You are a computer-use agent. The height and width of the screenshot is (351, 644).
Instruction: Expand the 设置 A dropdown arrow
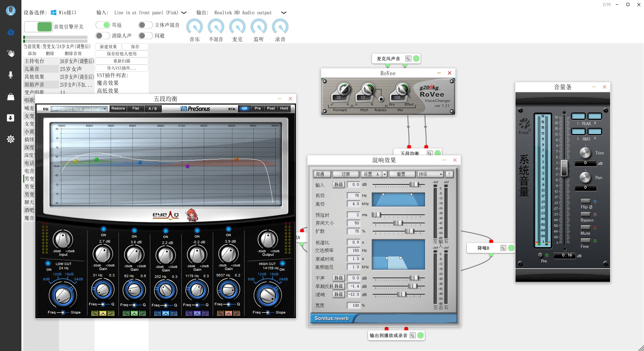tap(384, 174)
